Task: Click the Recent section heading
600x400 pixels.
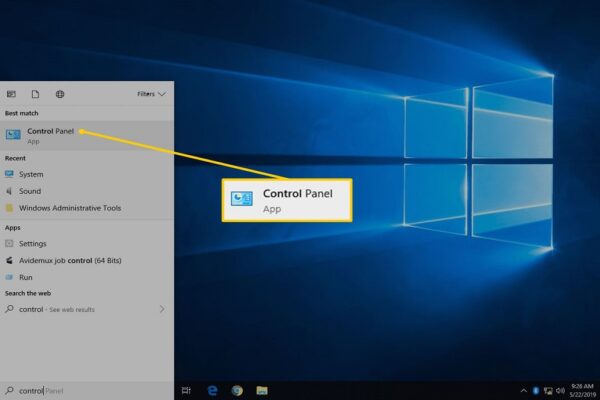Action: (x=15, y=158)
